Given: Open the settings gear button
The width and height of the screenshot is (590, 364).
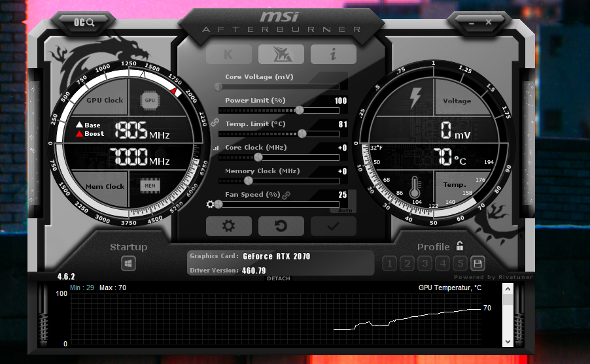Looking at the screenshot, I should 229,226.
